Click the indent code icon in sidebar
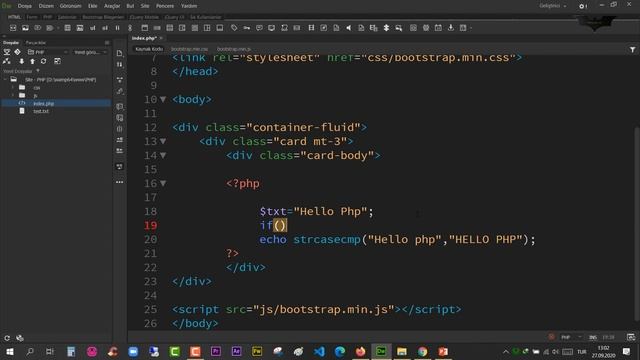The height and width of the screenshot is (360, 640). (x=120, y=140)
